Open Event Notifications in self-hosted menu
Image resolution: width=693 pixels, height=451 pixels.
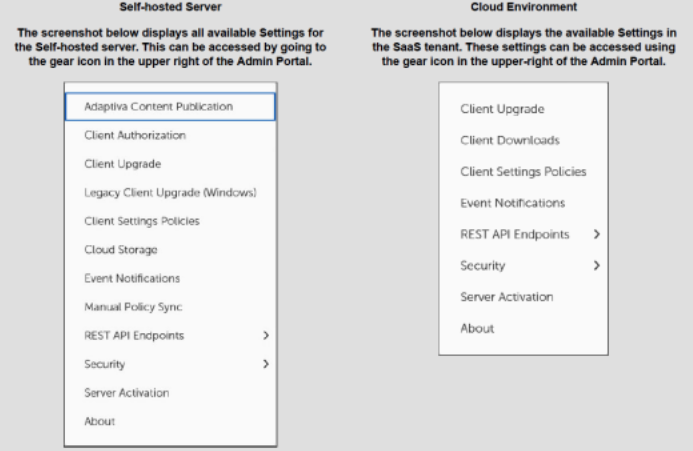click(132, 278)
